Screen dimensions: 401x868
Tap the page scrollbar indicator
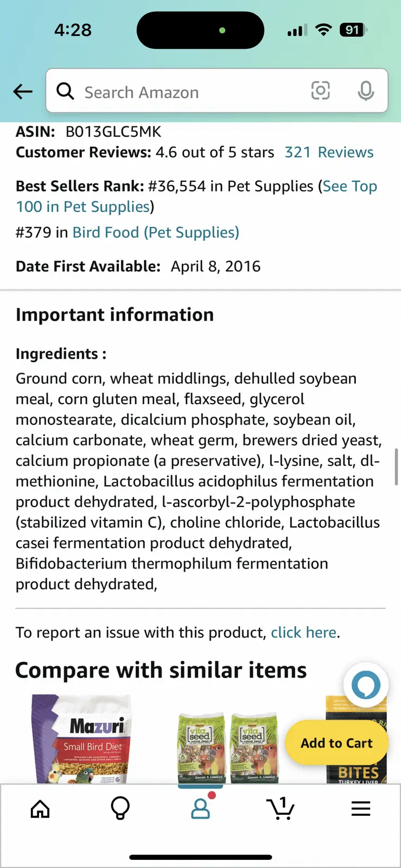click(x=396, y=467)
